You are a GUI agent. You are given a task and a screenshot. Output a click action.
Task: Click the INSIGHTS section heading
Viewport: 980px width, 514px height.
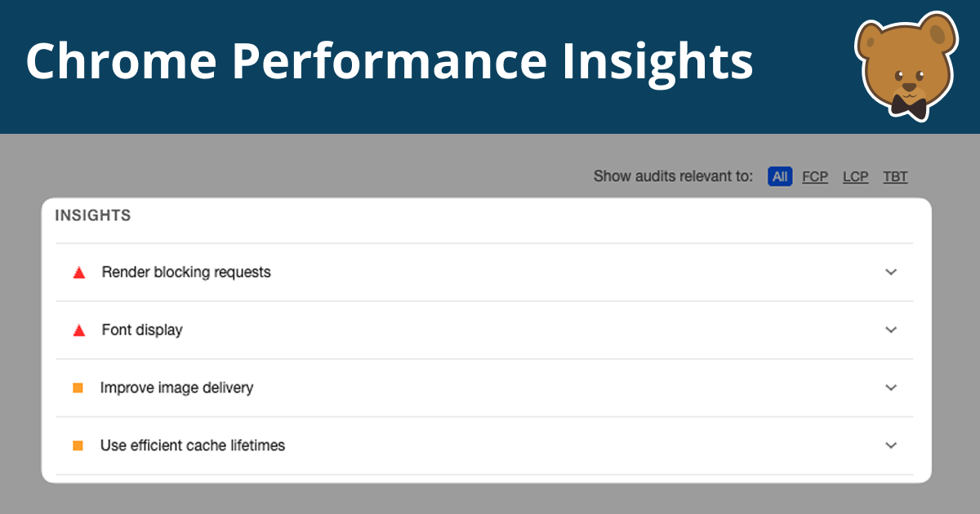[x=93, y=216]
